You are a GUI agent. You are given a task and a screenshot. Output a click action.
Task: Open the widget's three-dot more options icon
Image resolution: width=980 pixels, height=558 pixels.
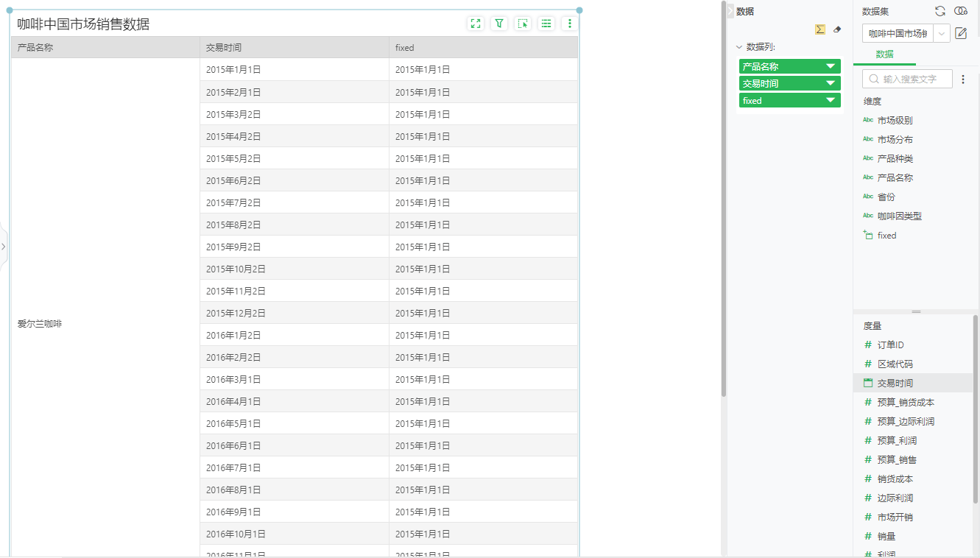click(570, 23)
